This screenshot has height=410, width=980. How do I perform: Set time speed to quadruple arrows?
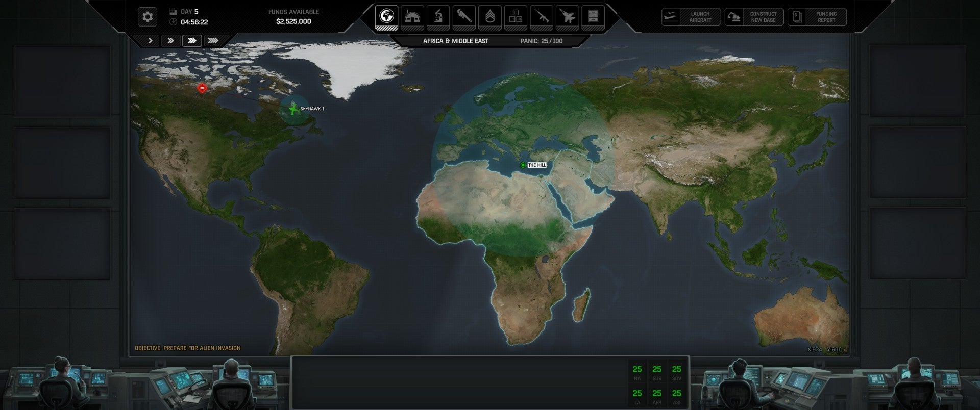pyautogui.click(x=213, y=41)
